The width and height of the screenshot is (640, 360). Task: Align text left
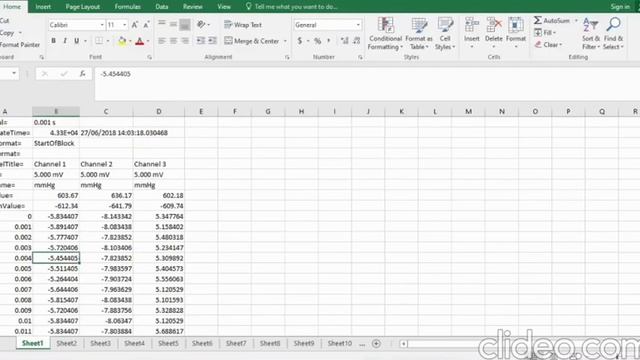pyautogui.click(x=162, y=41)
